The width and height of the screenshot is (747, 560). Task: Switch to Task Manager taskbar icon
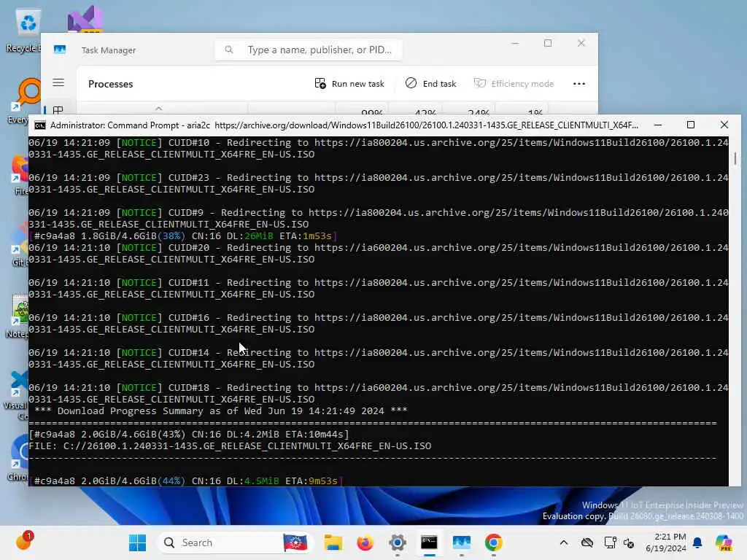[x=461, y=542]
